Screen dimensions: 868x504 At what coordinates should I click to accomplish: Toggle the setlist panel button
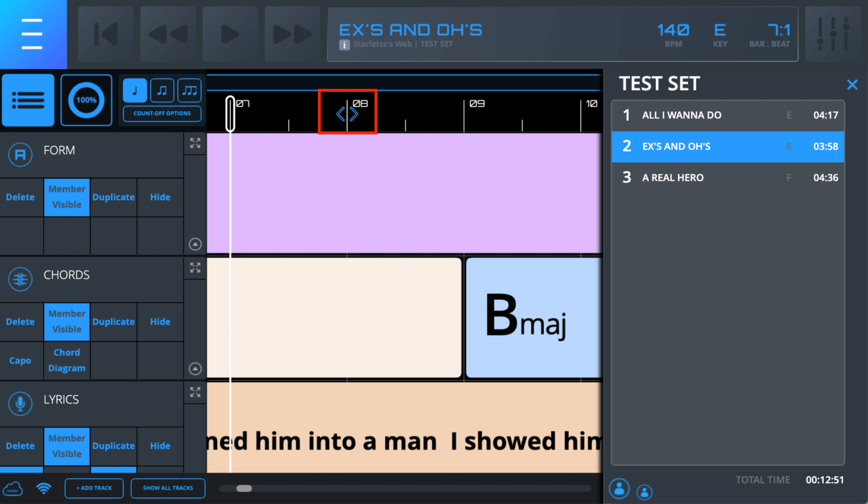tap(28, 100)
